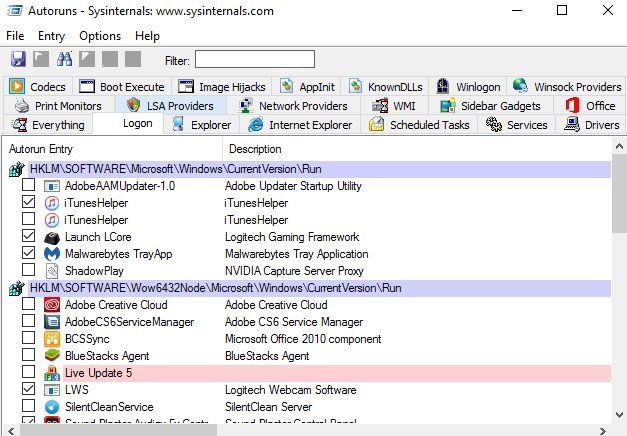Click the AdobeAAMUpdater-1.0 entry icon
Viewport: 627px width, 436px height.
click(x=52, y=186)
